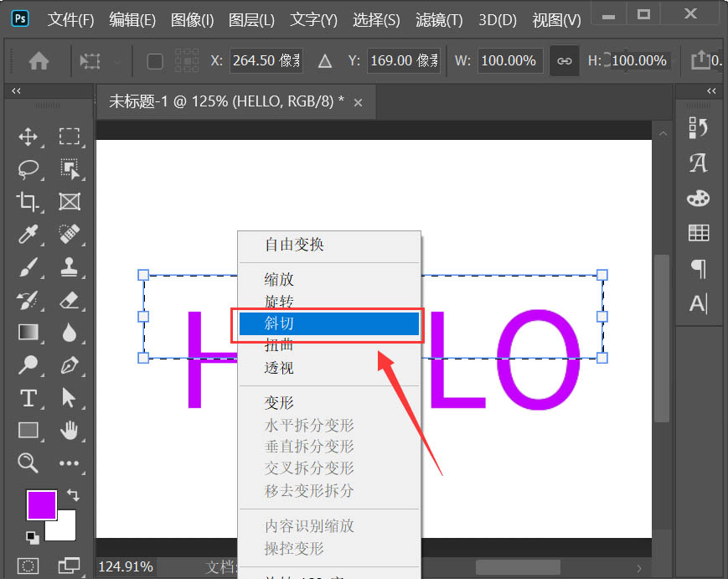The width and height of the screenshot is (728, 579).
Task: Collapse the right icon panel chevron
Action: 711,90
